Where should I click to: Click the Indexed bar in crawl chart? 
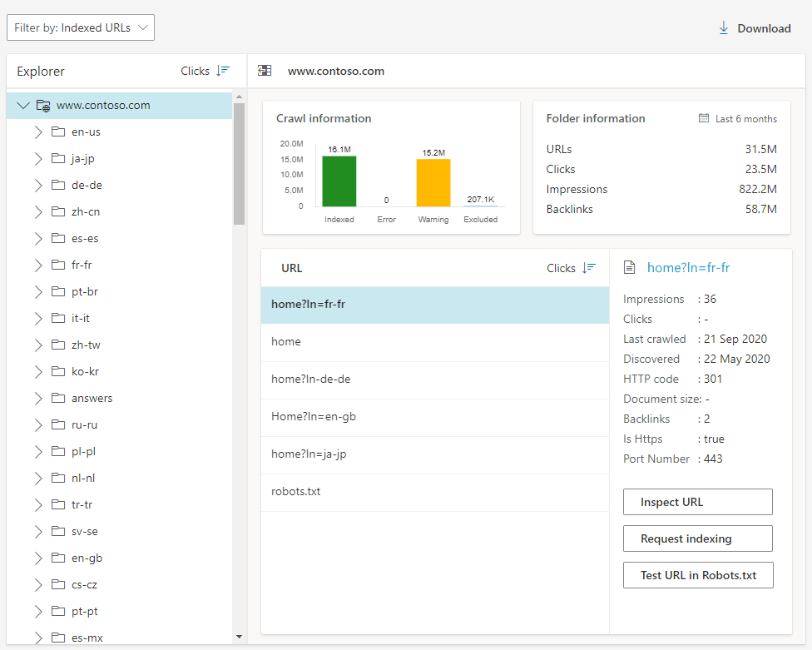[x=339, y=179]
